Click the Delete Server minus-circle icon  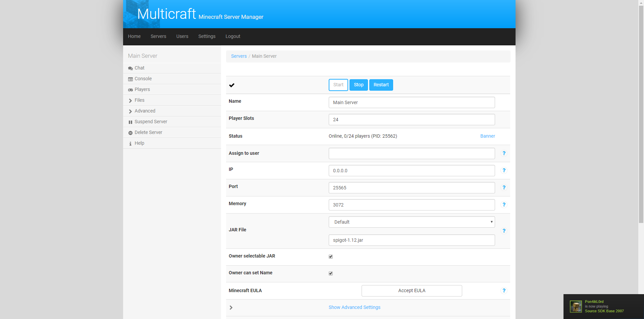tap(130, 133)
